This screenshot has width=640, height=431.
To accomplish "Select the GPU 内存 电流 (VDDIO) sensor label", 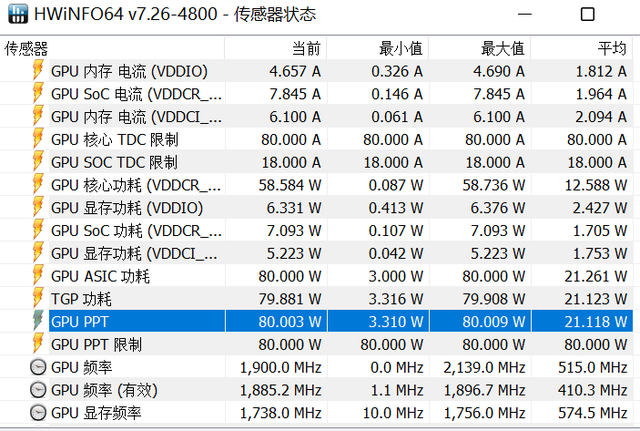I will [x=129, y=71].
